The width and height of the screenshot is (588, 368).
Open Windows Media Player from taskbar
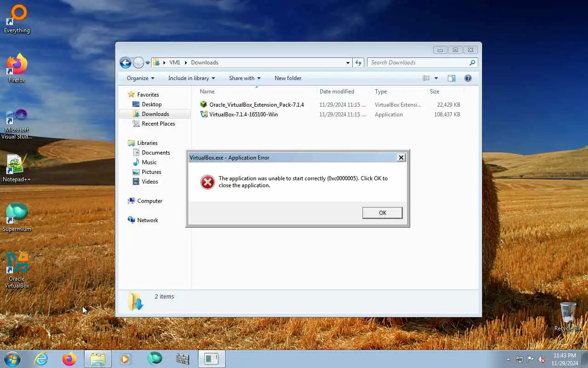[x=125, y=359]
